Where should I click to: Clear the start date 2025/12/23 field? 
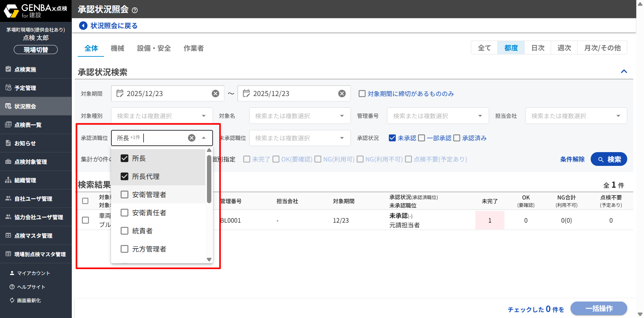[215, 94]
